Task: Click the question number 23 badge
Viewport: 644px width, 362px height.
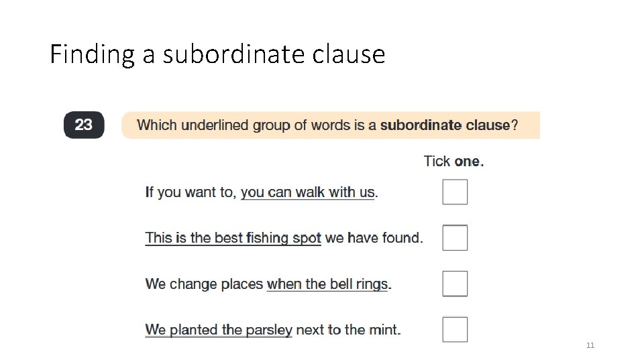Action: [x=84, y=125]
